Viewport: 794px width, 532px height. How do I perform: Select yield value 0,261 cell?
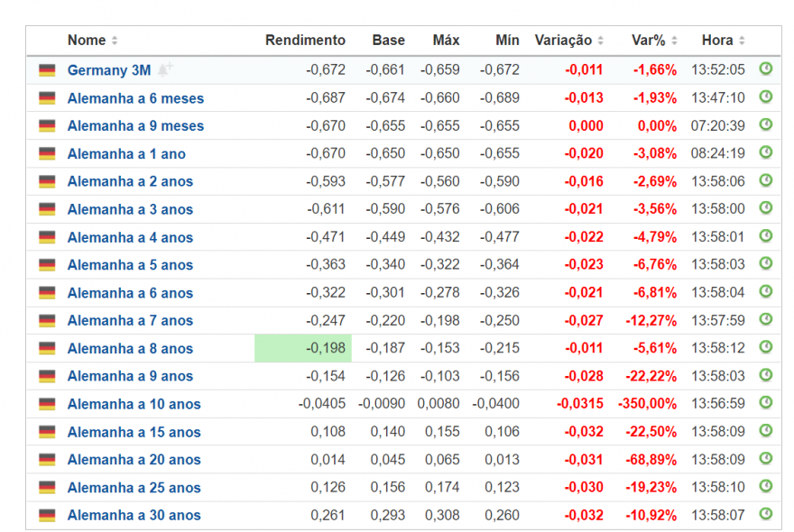pos(328,515)
